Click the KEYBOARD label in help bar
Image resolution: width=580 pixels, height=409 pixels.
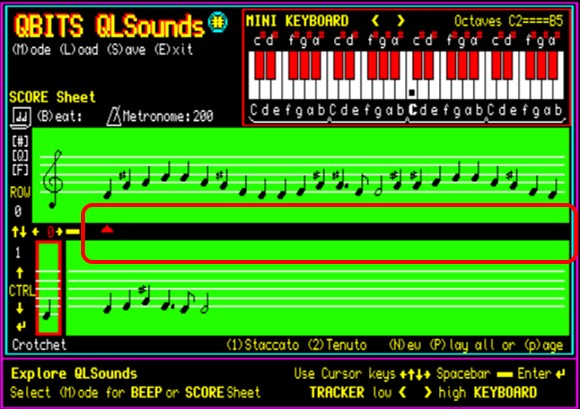[505, 392]
